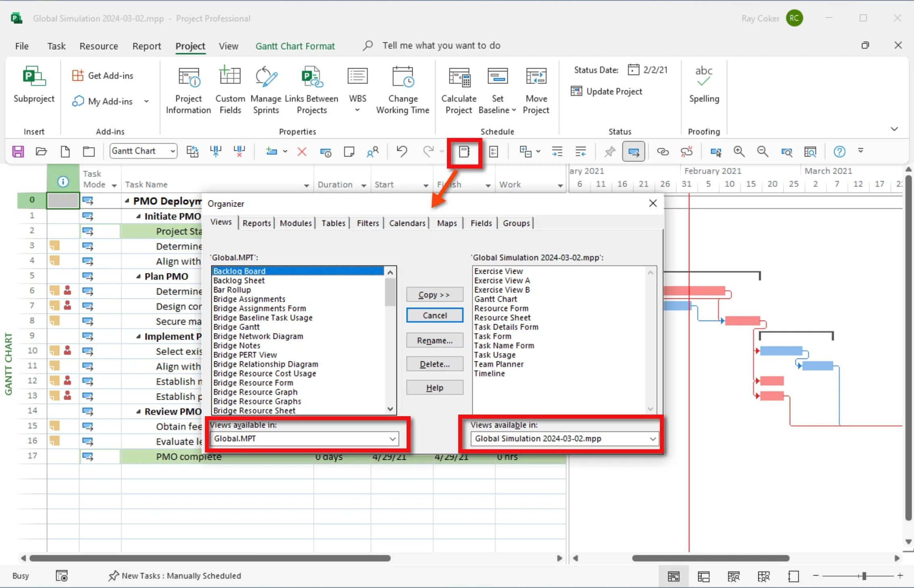Open the Gantt Chart view dropdown
The width and height of the screenshot is (914, 588).
coord(173,151)
